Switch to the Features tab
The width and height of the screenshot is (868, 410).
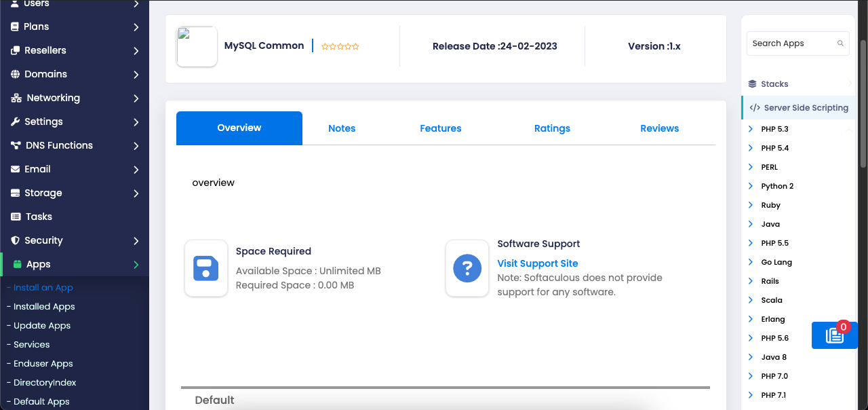[x=440, y=128]
